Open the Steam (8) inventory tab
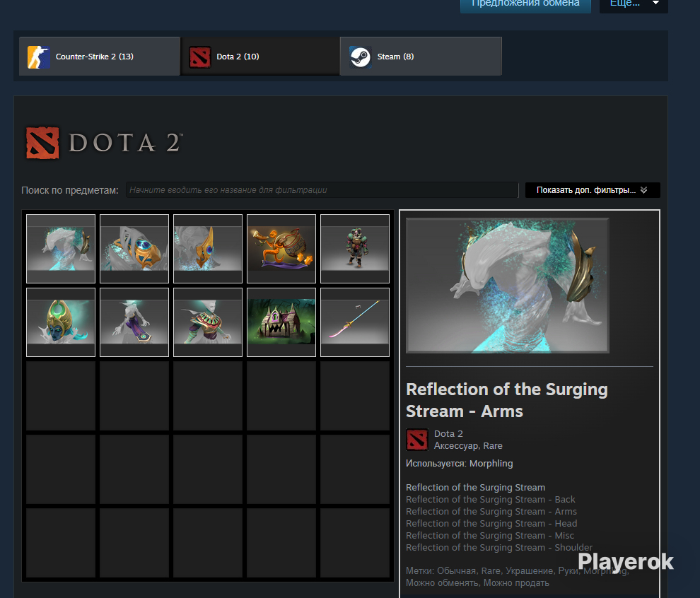700x598 pixels. 421,57
